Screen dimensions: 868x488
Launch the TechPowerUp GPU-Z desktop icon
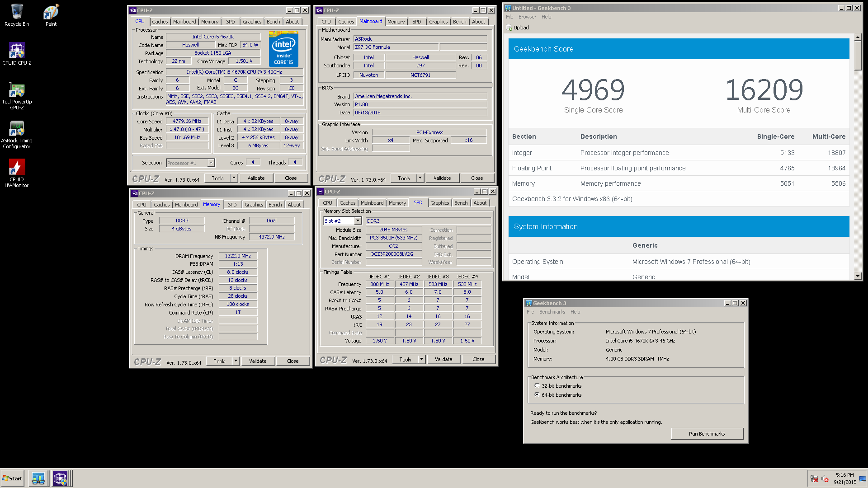tap(17, 95)
